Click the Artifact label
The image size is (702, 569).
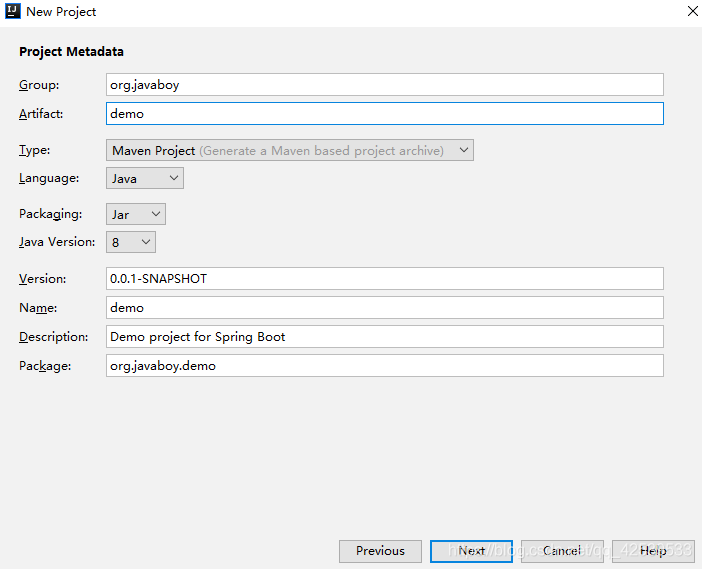[x=41, y=114]
